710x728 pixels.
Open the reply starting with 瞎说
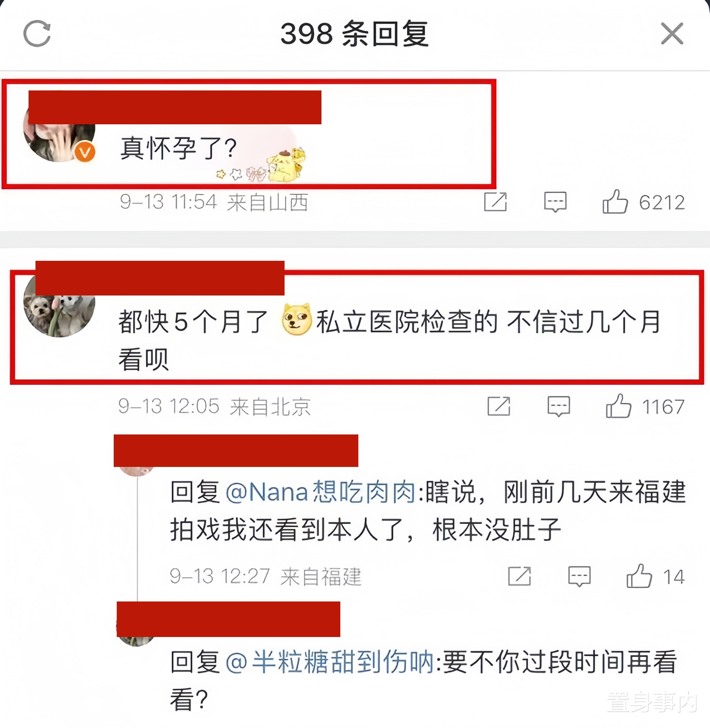click(428, 510)
